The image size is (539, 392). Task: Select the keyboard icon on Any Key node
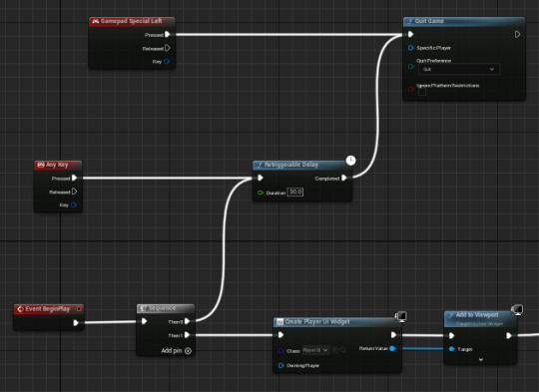click(41, 165)
